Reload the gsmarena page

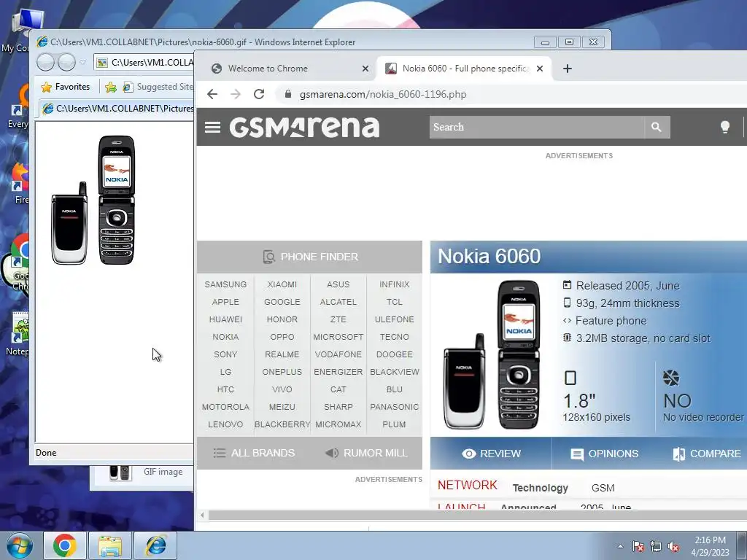coord(259,94)
